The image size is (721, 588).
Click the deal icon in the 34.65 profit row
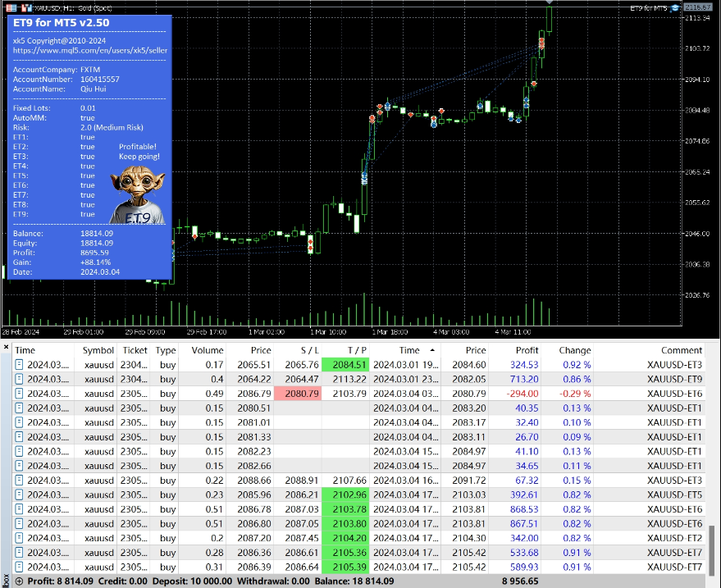(20, 466)
